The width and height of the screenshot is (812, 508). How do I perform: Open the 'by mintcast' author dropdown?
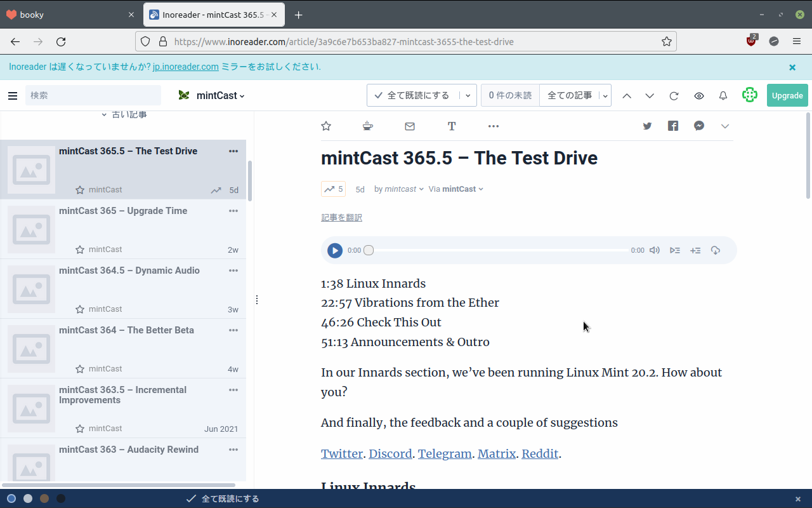click(399, 189)
